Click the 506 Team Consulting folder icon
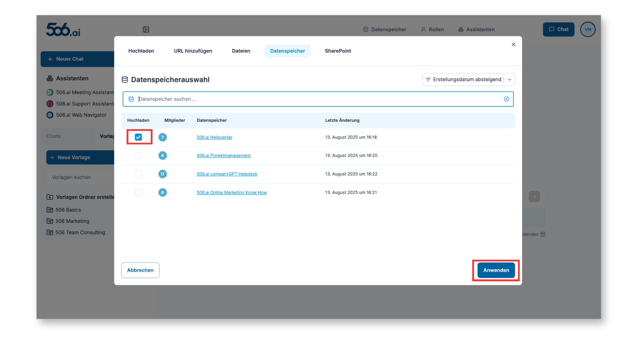Image resolution: width=644 pixels, height=343 pixels. [x=50, y=233]
